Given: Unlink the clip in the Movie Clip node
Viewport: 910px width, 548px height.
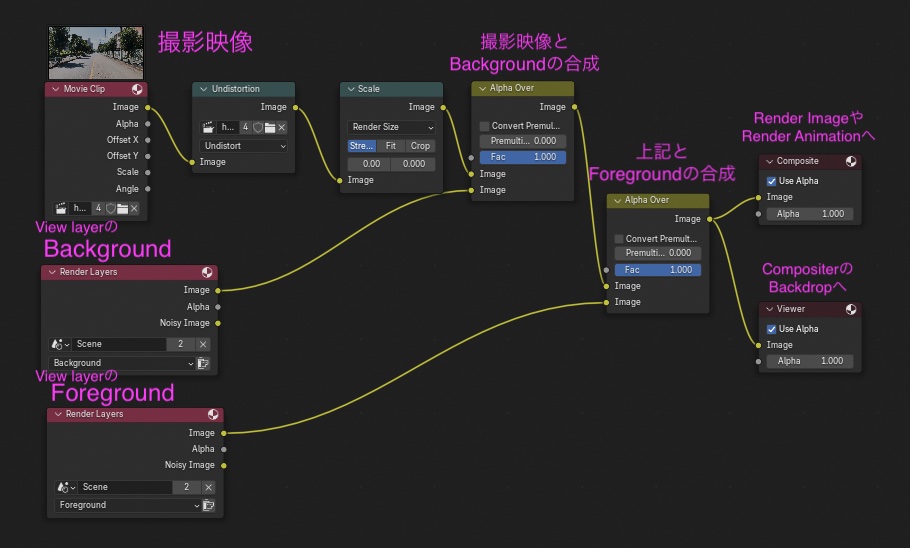Looking at the screenshot, I should (134, 208).
